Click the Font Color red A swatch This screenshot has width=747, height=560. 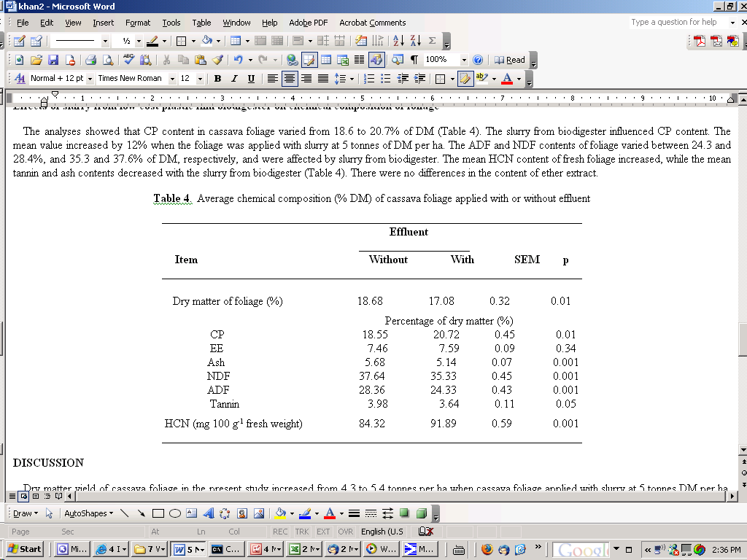pos(507,79)
